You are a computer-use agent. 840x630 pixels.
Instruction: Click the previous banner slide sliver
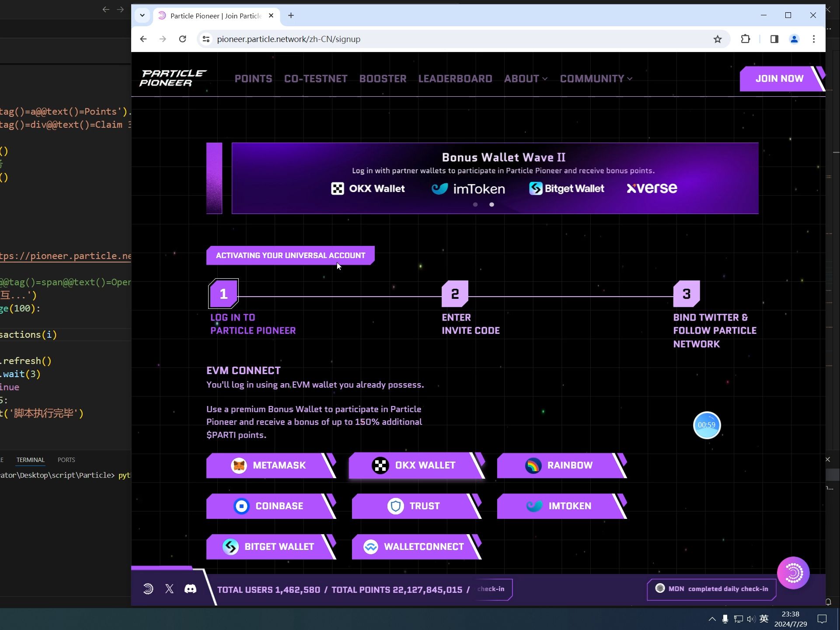(x=214, y=178)
